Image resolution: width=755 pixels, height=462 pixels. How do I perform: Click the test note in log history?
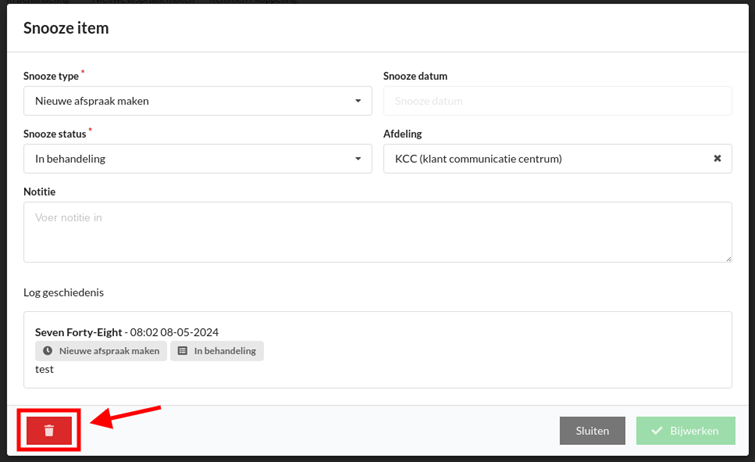coord(44,369)
